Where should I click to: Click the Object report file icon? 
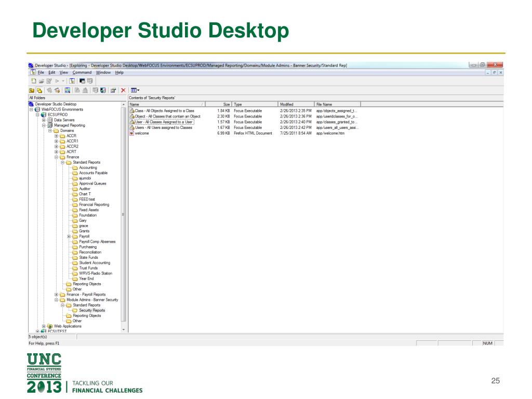[132, 116]
